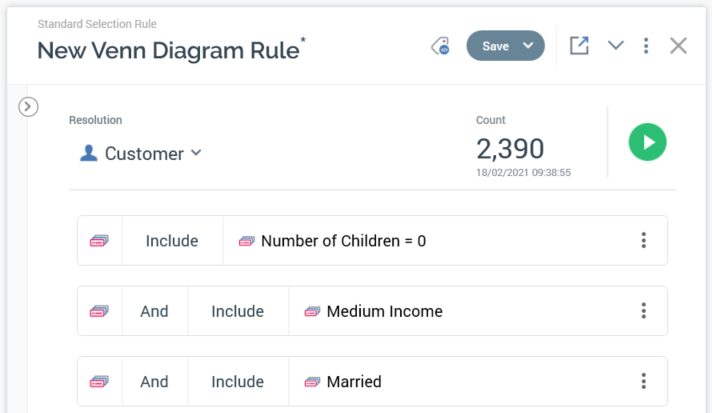This screenshot has width=712, height=413.
Task: Expand the left side panel arrow
Action: (28, 106)
